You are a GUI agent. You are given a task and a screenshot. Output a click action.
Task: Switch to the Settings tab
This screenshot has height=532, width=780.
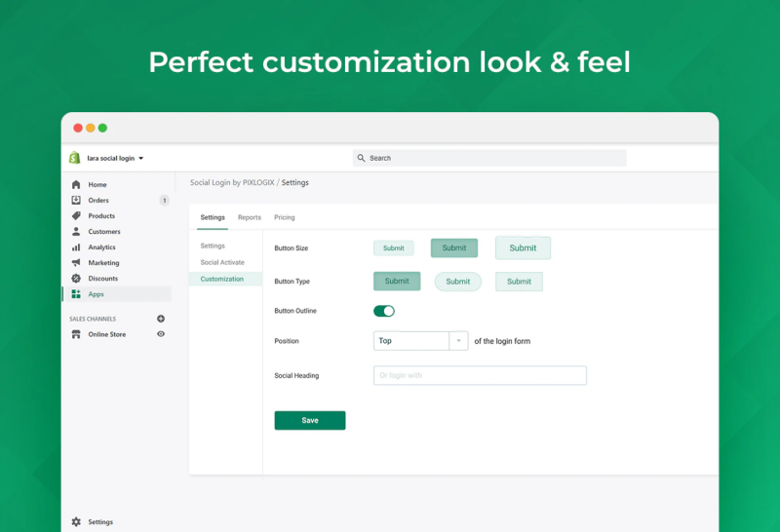click(x=213, y=217)
